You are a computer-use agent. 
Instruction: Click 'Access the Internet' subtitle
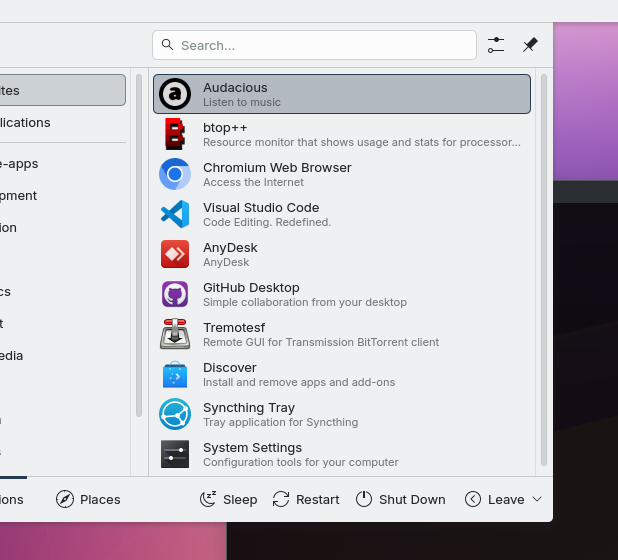[x=253, y=182]
